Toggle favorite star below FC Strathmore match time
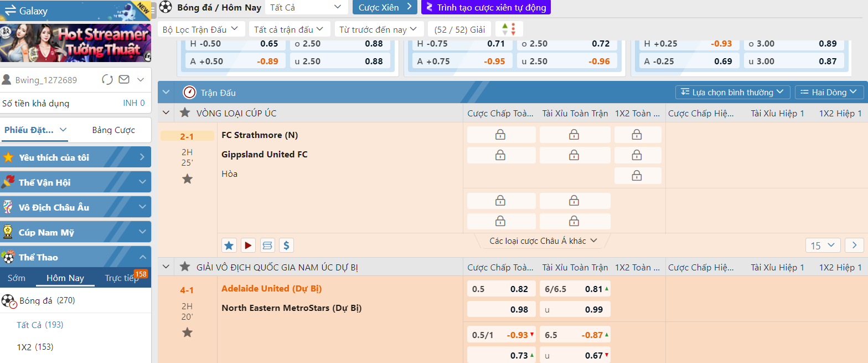This screenshot has height=363, width=868. coord(188,178)
